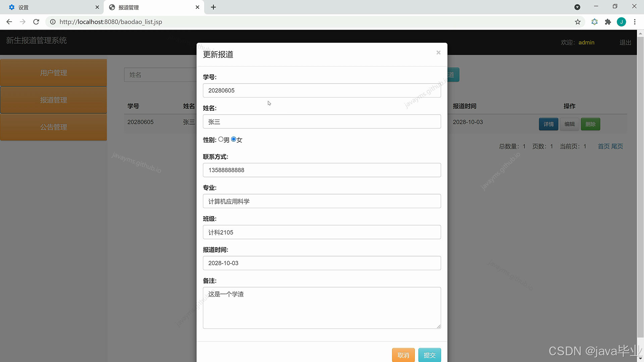Go to 首页 pagination link

[603, 146]
